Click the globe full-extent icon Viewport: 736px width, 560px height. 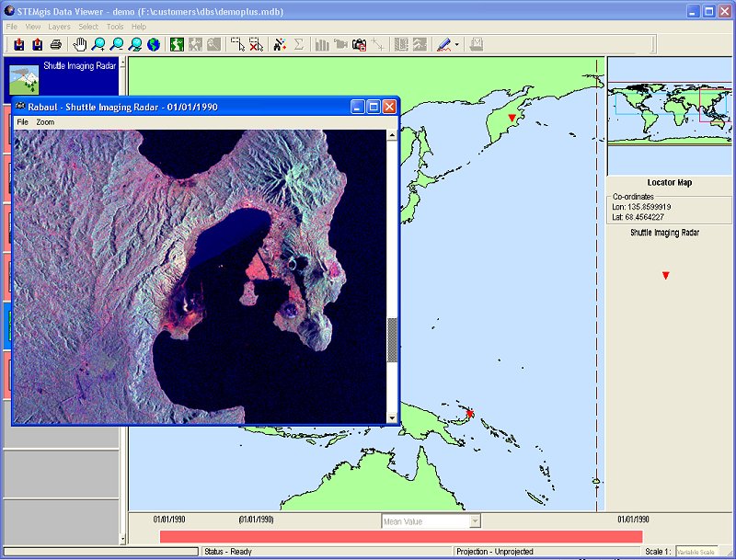click(153, 44)
